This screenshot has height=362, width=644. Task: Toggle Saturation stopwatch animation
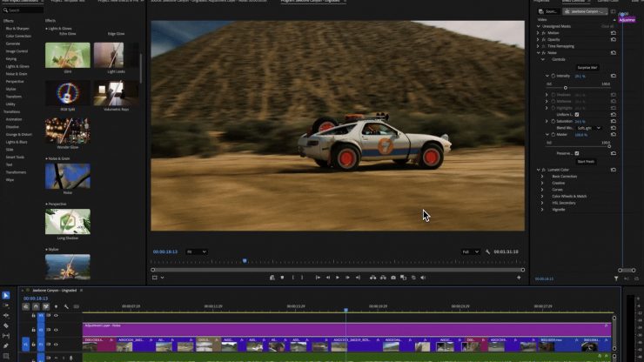(x=553, y=122)
